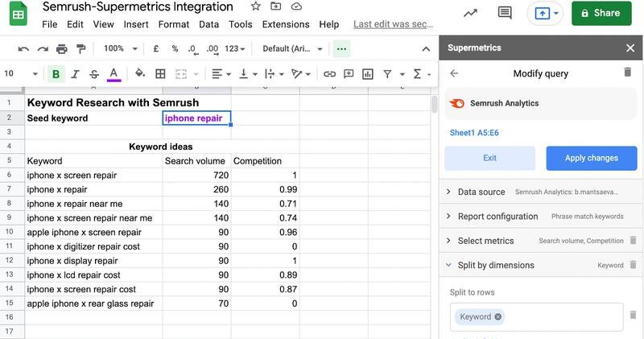Image resolution: width=644 pixels, height=339 pixels.
Task: Go back from Modify query
Action: tap(454, 73)
